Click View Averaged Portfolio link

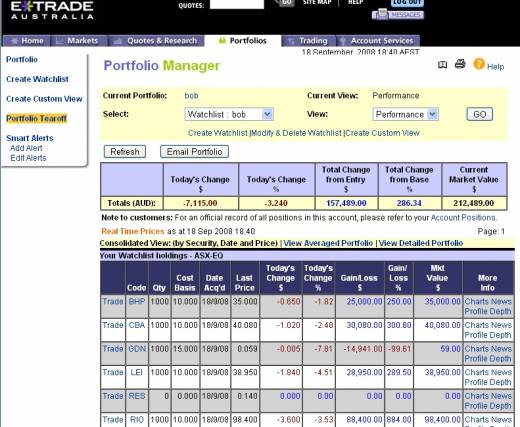(328, 243)
